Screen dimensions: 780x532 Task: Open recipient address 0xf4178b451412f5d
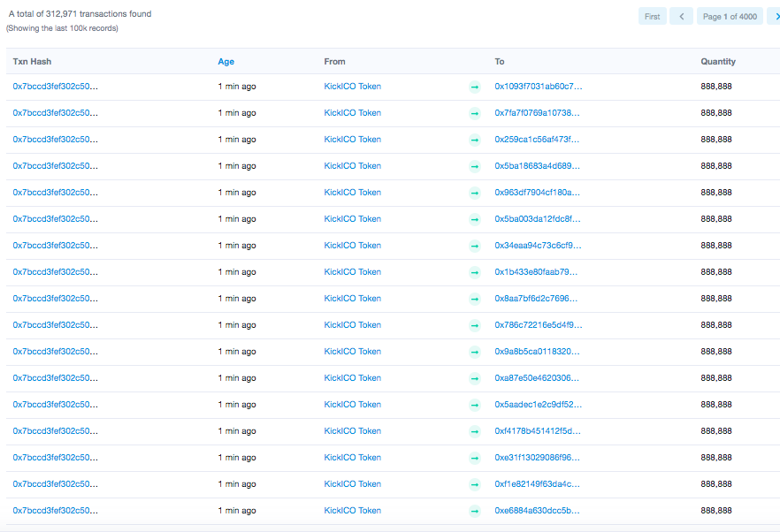538,431
